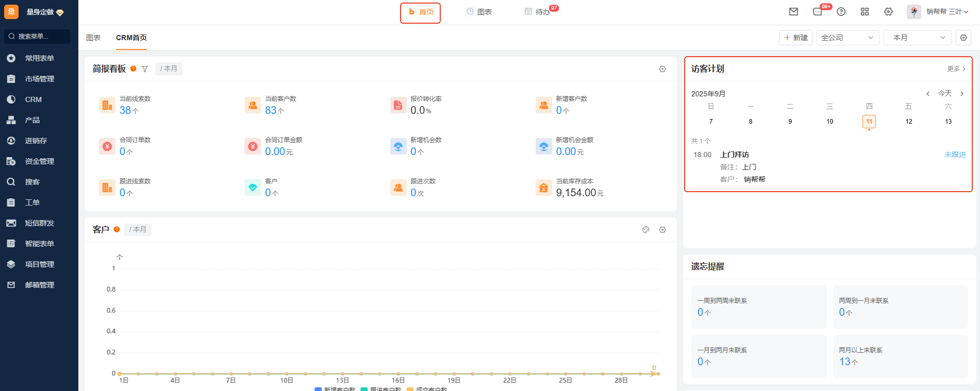
Task: Open 简报看板 panel settings gear
Action: pyautogui.click(x=662, y=69)
